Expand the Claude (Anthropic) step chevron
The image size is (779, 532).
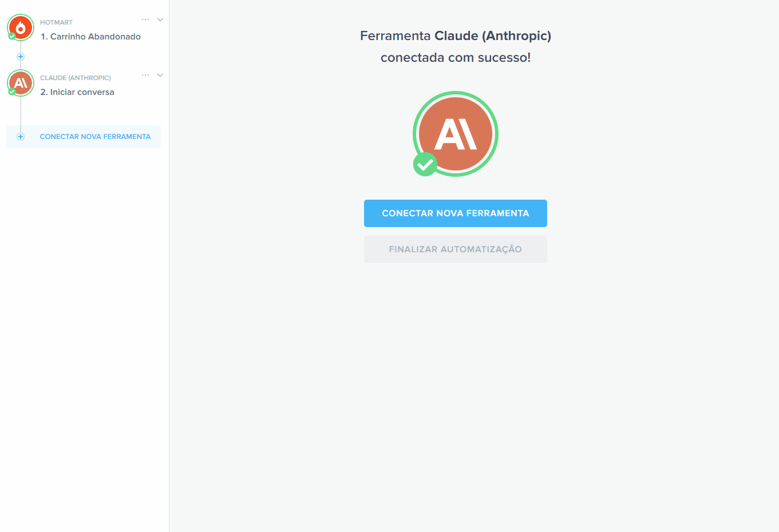pyautogui.click(x=160, y=75)
